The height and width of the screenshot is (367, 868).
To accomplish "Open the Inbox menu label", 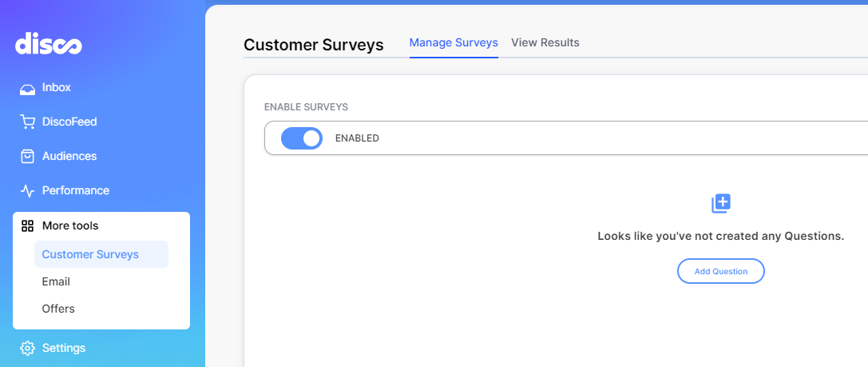I will pyautogui.click(x=57, y=88).
